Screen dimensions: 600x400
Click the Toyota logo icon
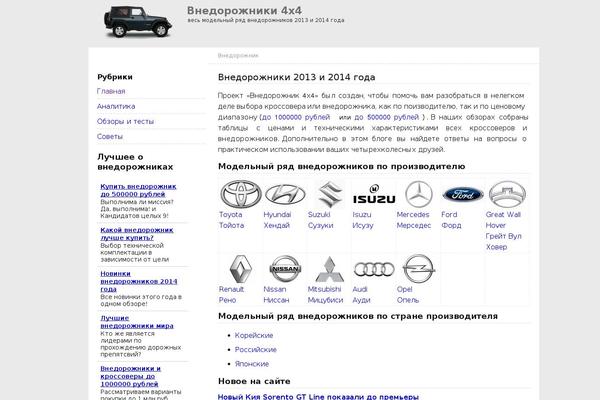(241, 194)
